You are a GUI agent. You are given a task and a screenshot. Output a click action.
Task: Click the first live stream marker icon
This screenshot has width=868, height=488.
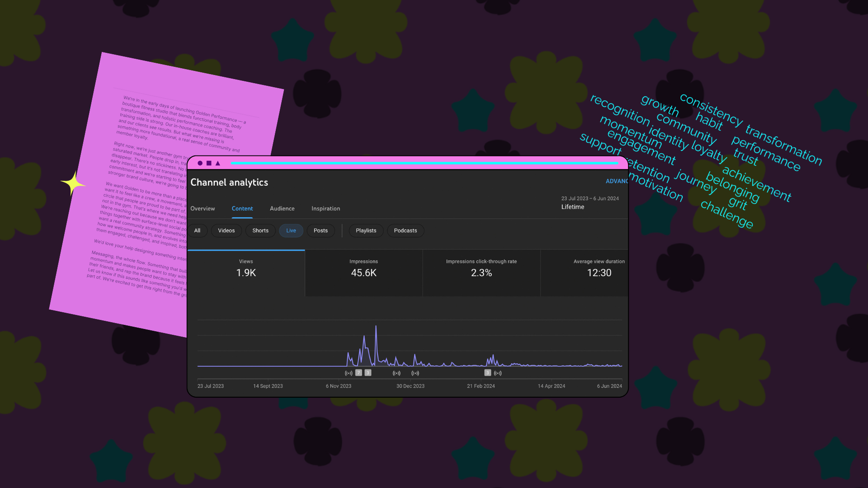pyautogui.click(x=349, y=373)
